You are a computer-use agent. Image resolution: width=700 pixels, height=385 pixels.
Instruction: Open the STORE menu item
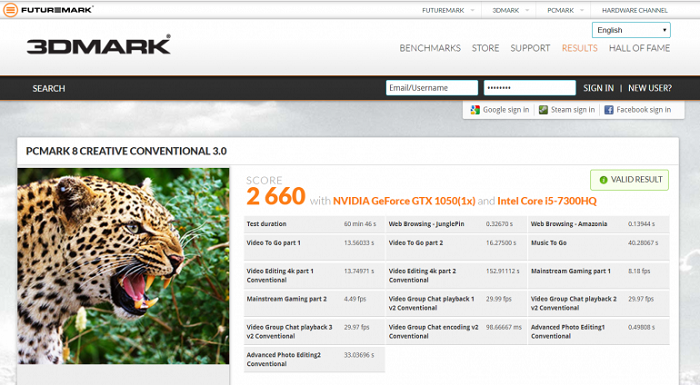485,48
